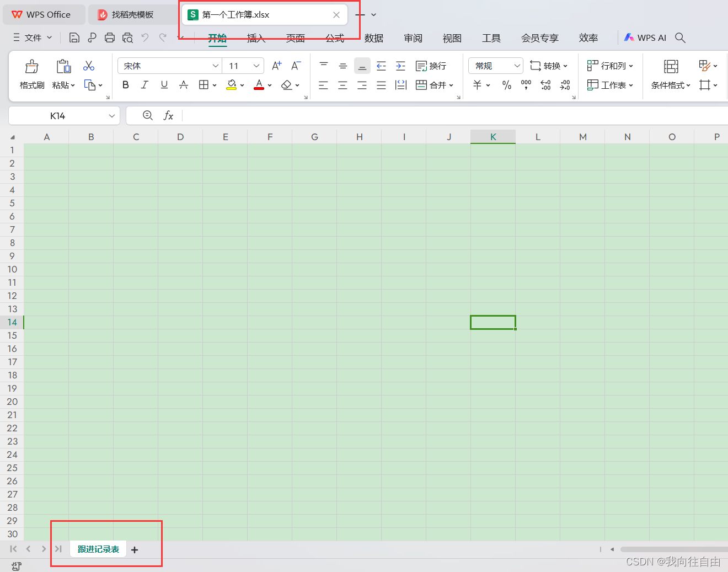This screenshot has height=572, width=728.
Task: Increase indent icon
Action: 401,66
